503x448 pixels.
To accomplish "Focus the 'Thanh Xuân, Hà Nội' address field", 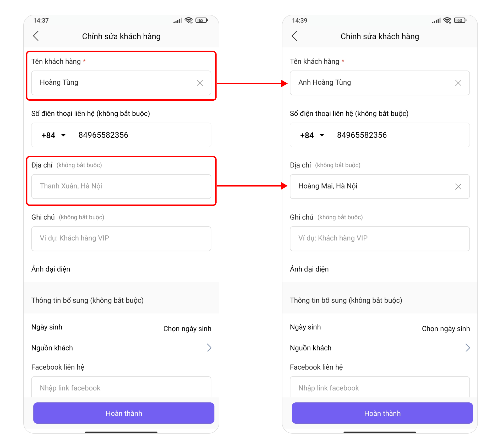I will [x=121, y=186].
